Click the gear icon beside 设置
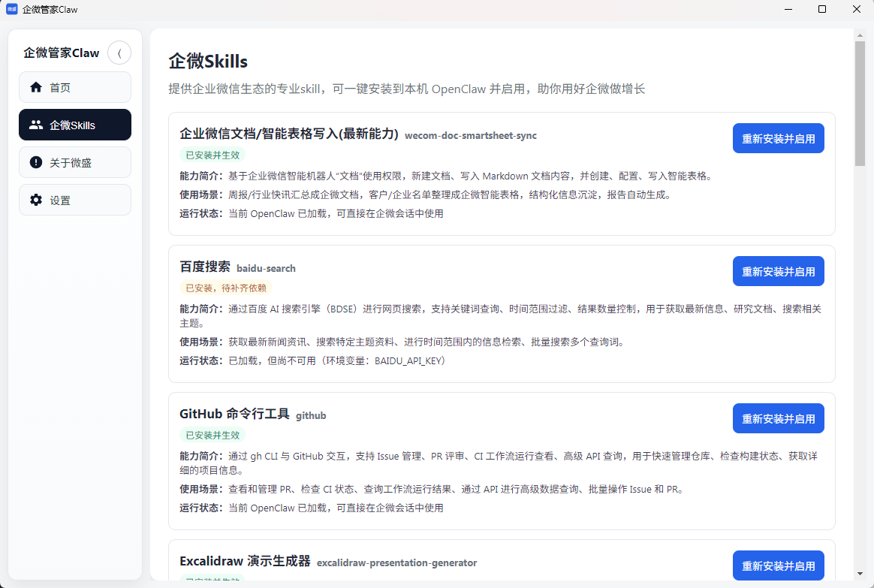Viewport: 874px width, 588px height. tap(36, 200)
